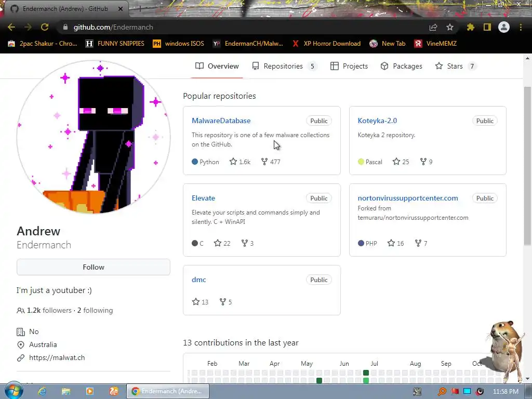Click the Endermanch profile avatar image
This screenshot has height=399, width=532.
point(94,137)
